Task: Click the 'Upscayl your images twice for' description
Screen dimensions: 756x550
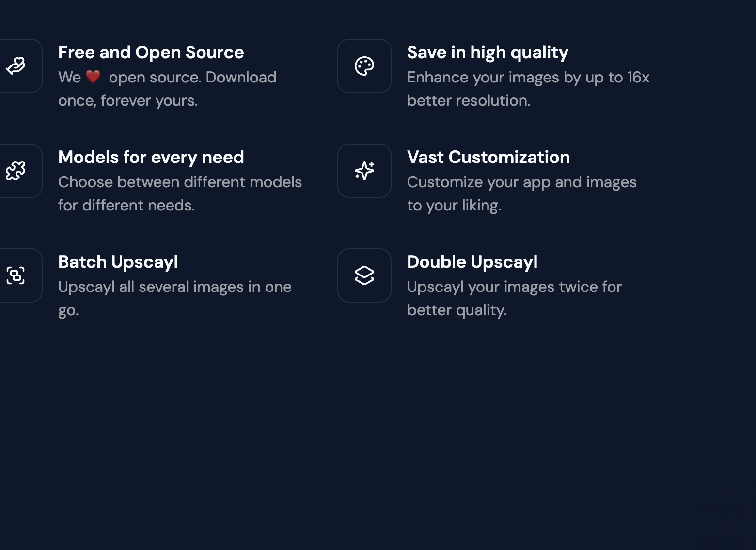Action: 514,287
